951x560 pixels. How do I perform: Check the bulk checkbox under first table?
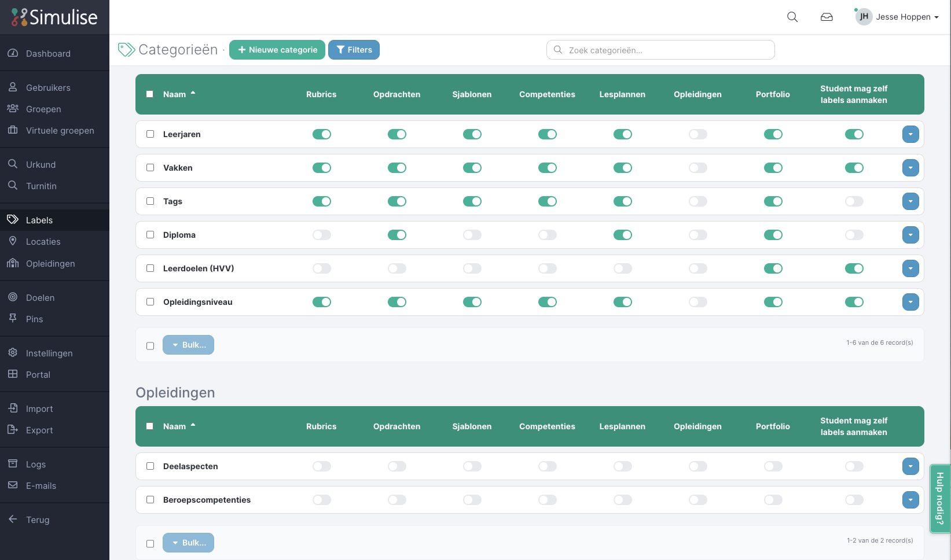coord(150,346)
